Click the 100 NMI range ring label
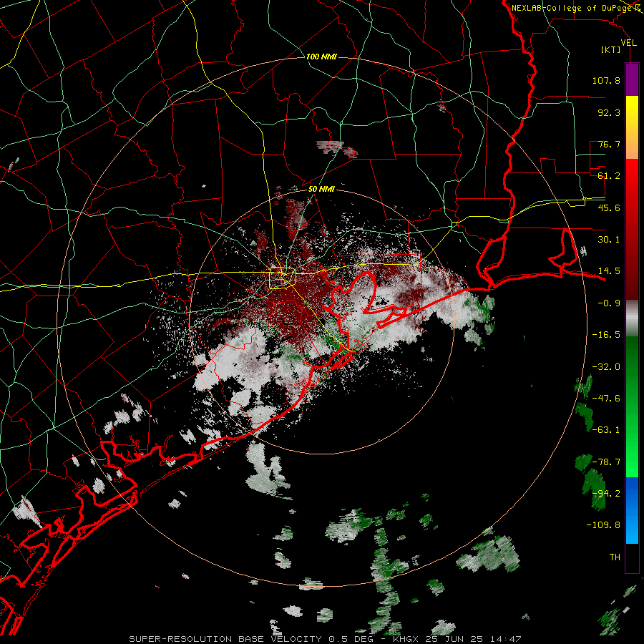Screen dimensions: 644x644 [321, 57]
